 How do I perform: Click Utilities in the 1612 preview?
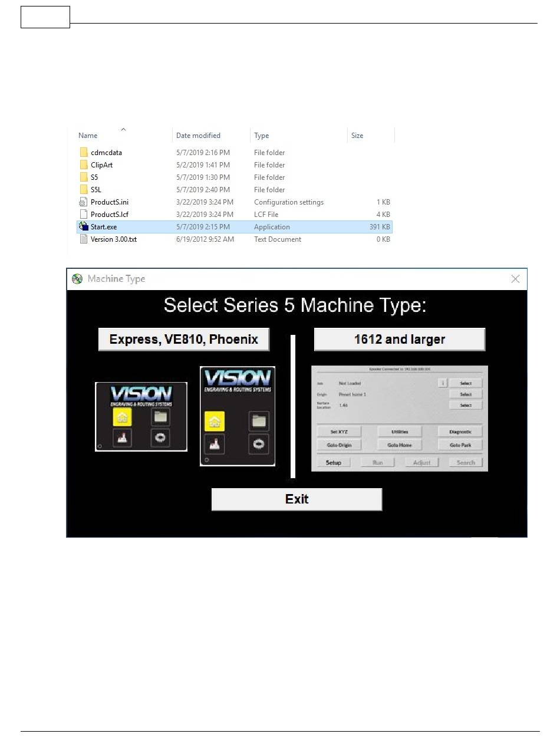click(x=400, y=432)
